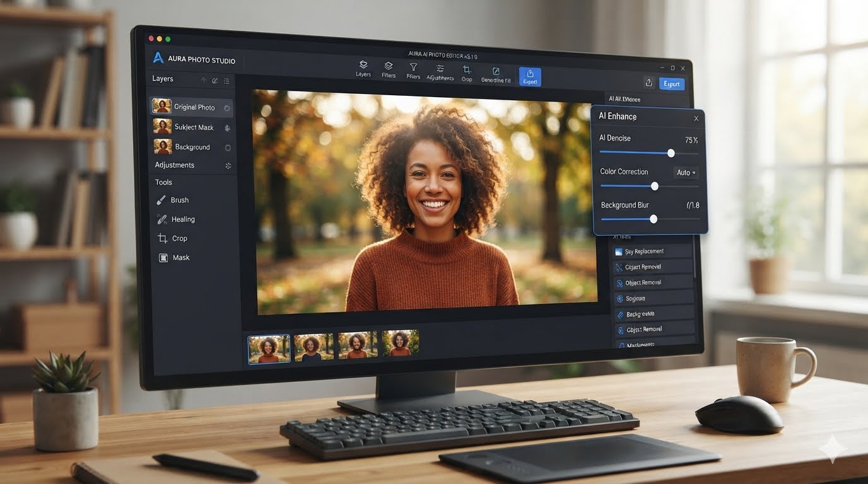
Task: Click the AI Denoise slider handle
Action: click(671, 153)
